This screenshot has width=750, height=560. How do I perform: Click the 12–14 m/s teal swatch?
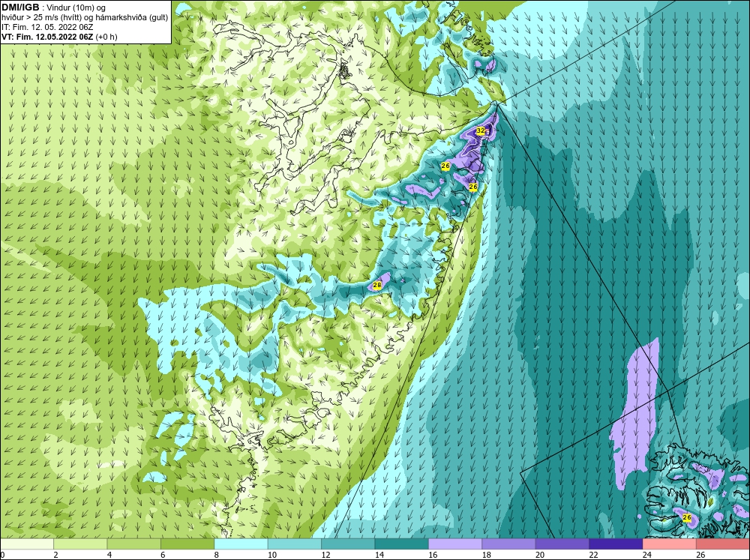(x=348, y=544)
